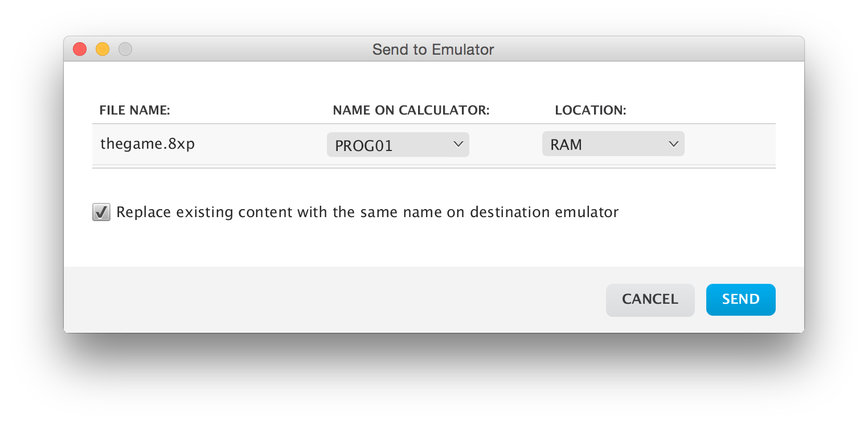Image resolution: width=868 pixels, height=424 pixels.
Task: Open the RAM location dropdown
Action: click(613, 144)
